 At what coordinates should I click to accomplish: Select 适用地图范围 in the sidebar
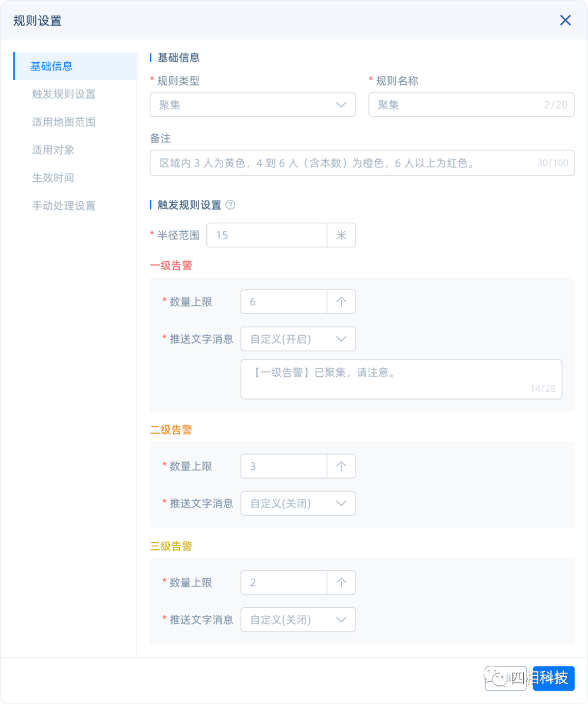pos(64,122)
